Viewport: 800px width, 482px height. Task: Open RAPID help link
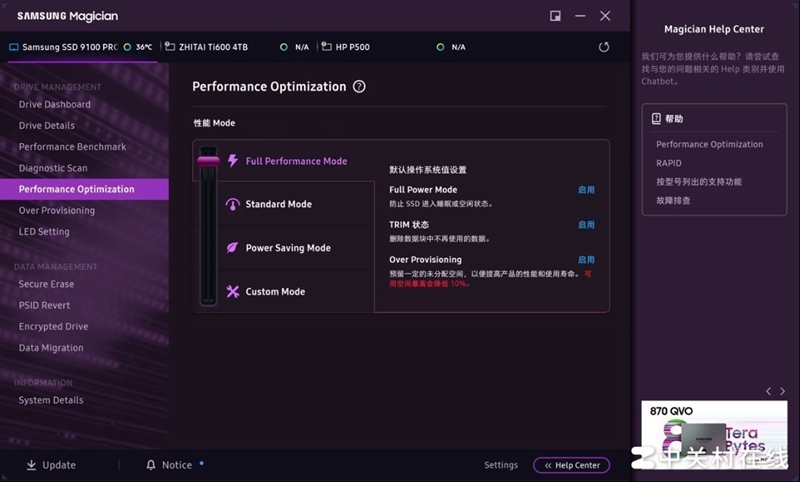pyautogui.click(x=668, y=163)
